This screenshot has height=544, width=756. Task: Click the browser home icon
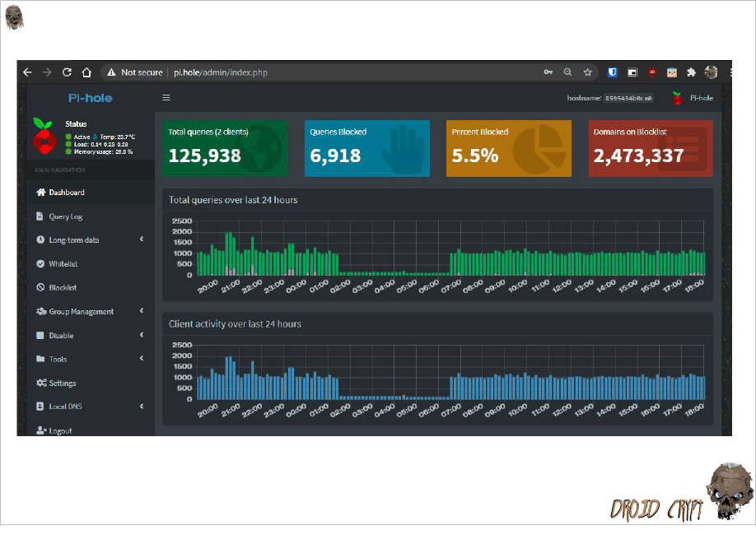coord(86,72)
